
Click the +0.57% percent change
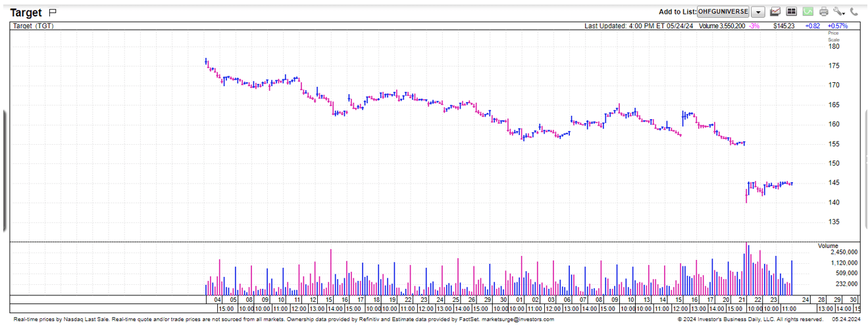pos(838,26)
